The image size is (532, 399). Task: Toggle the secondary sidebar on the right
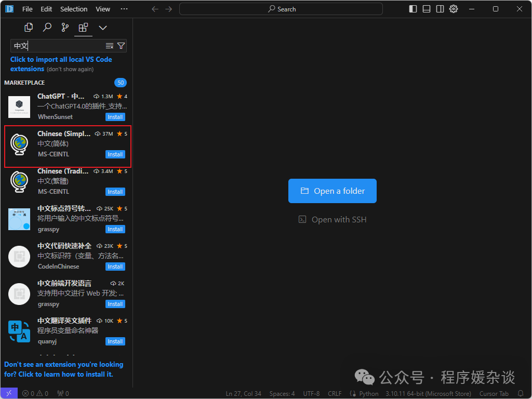[x=440, y=9]
